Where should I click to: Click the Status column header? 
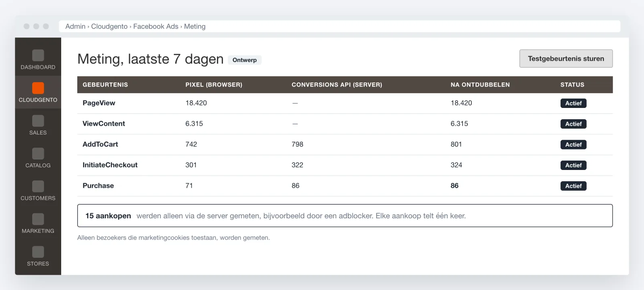pyautogui.click(x=572, y=85)
